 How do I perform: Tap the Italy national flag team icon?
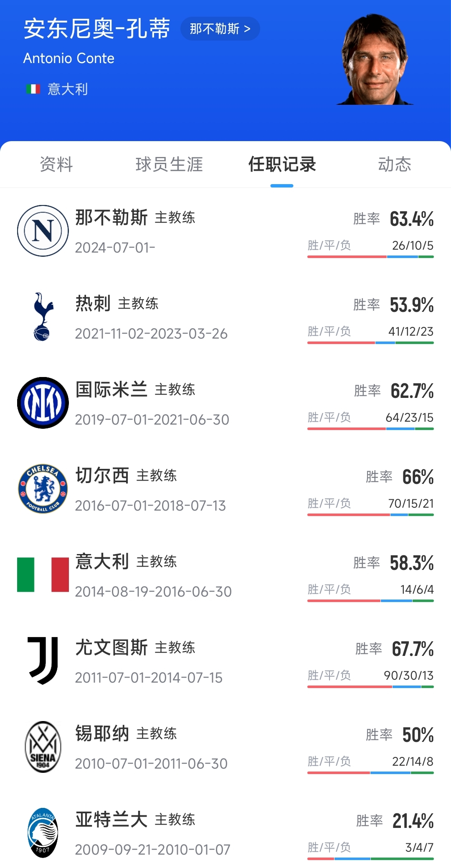[43, 574]
